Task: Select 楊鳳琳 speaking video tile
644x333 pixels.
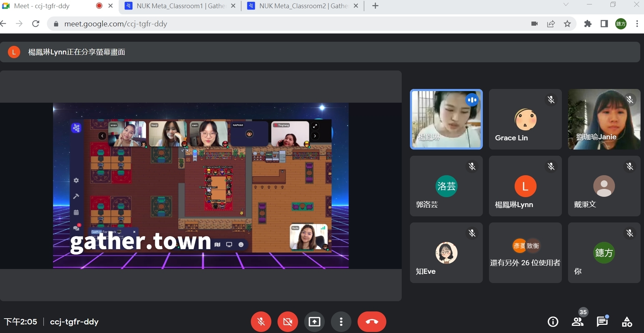Action: (446, 119)
